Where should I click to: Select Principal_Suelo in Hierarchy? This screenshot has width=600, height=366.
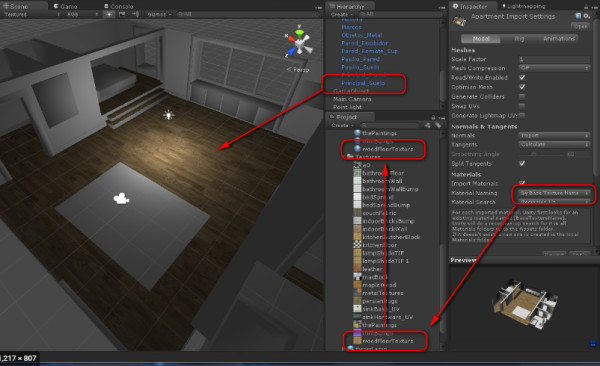363,83
